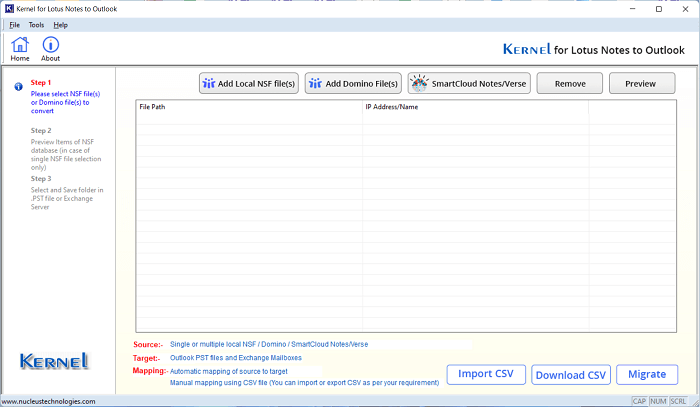Select the Step 1 heading
The image size is (700, 407).
(41, 83)
